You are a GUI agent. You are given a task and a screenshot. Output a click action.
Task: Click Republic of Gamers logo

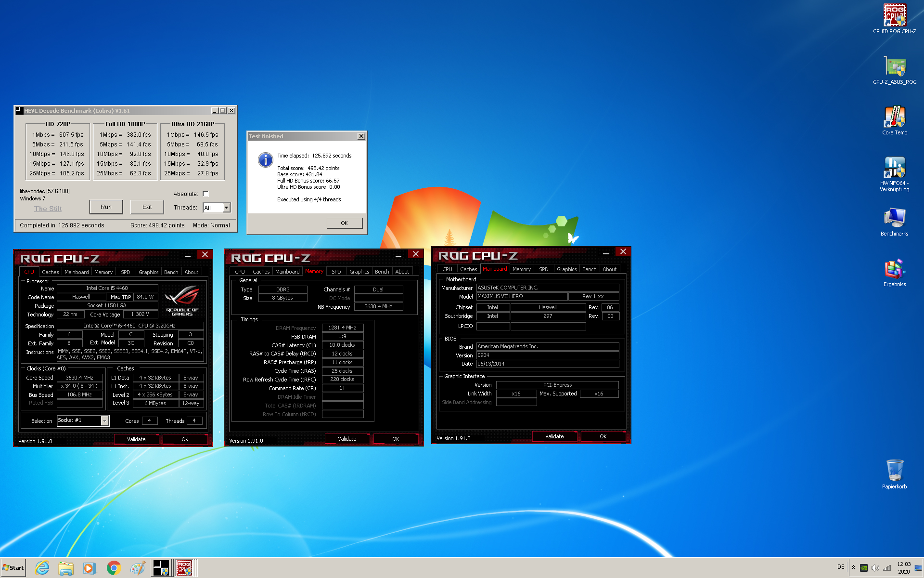click(x=182, y=301)
